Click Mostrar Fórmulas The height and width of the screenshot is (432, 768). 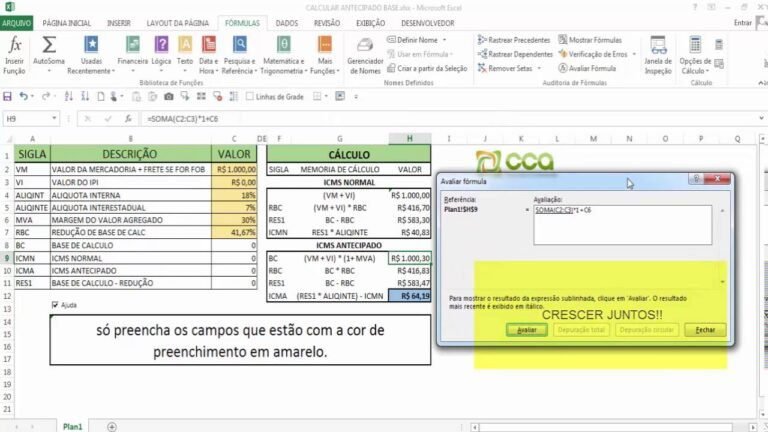coord(590,40)
